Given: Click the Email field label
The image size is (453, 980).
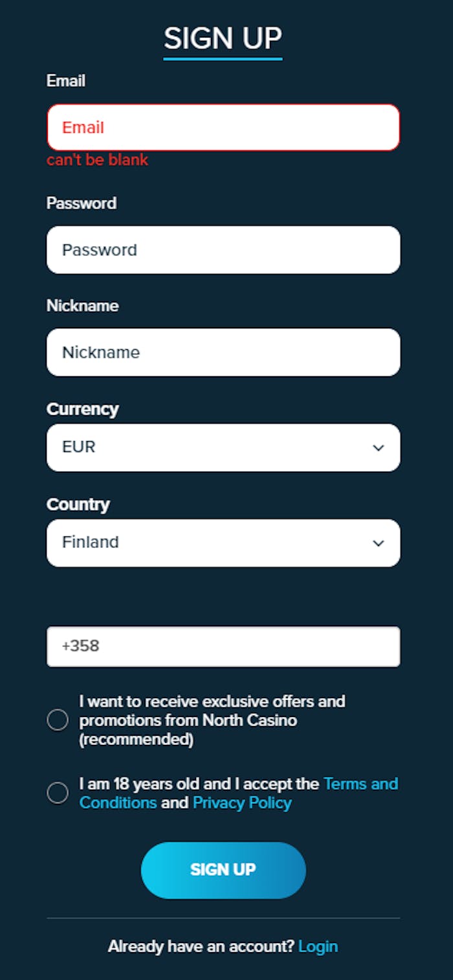Looking at the screenshot, I should coord(66,81).
